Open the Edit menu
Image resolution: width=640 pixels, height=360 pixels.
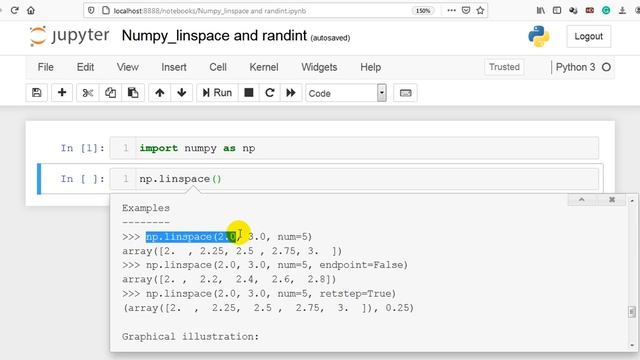click(85, 67)
